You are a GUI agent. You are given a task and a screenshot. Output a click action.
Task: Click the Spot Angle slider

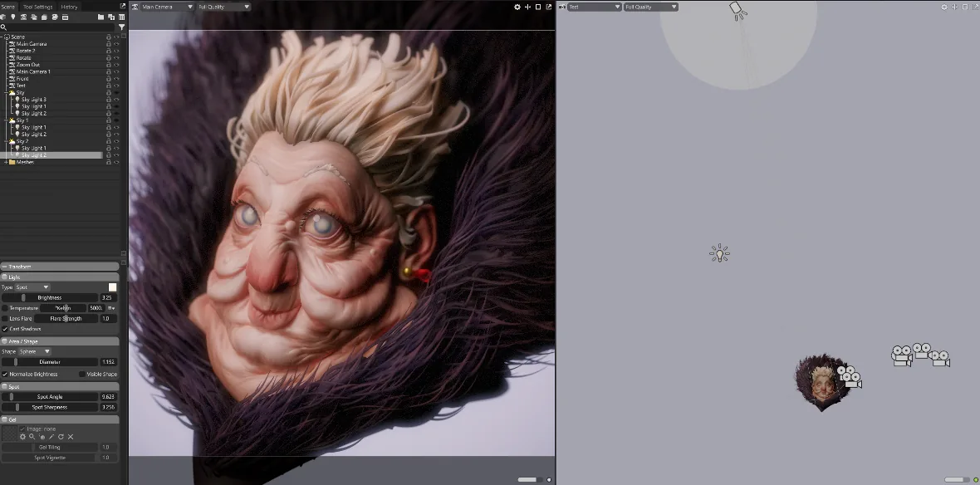49,397
